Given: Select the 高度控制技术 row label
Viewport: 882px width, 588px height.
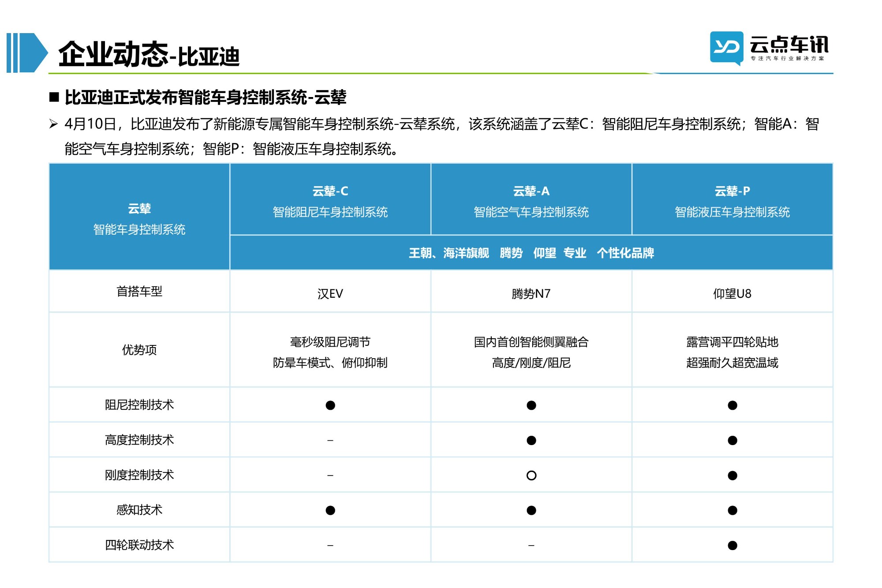Looking at the screenshot, I should click(x=139, y=440).
